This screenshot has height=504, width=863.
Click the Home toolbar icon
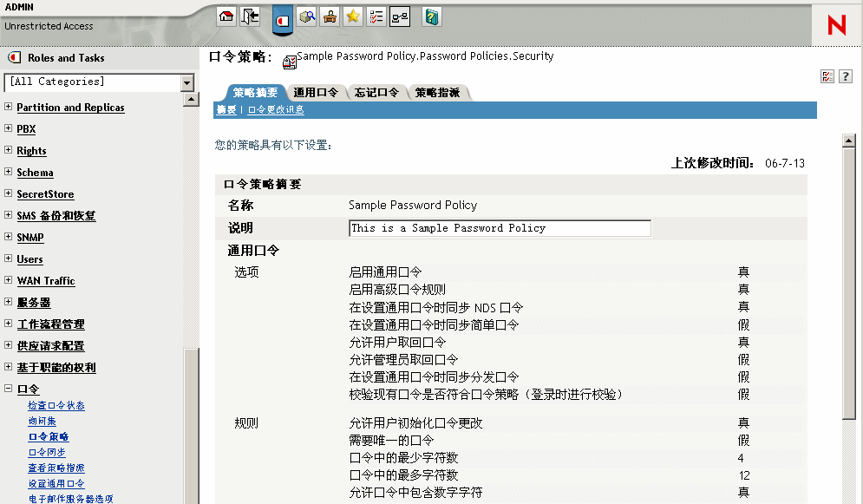pos(226,16)
